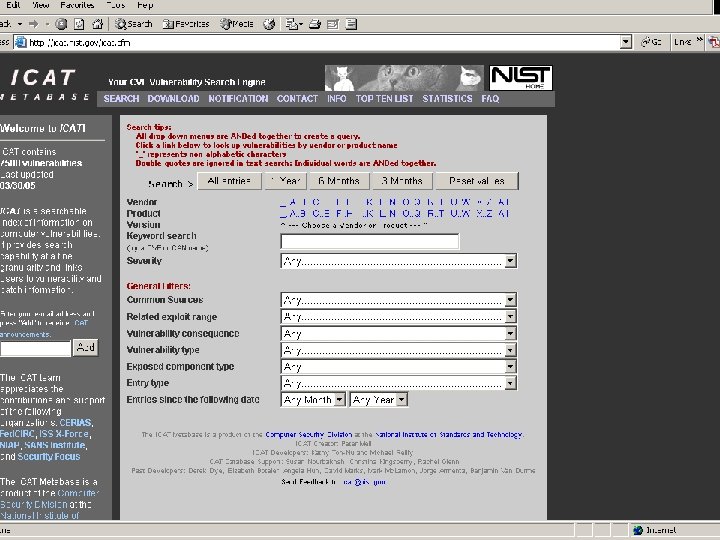Click the NOTIFICATION navigation tab

click(238, 98)
